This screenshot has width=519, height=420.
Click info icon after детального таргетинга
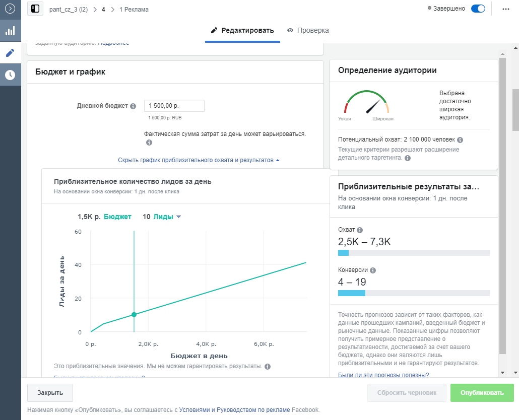pyautogui.click(x=408, y=158)
